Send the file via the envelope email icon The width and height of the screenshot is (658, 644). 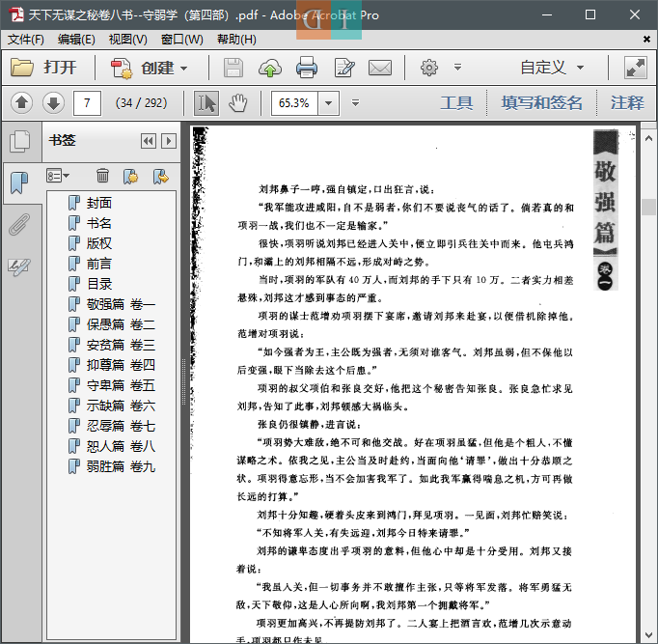click(x=380, y=68)
